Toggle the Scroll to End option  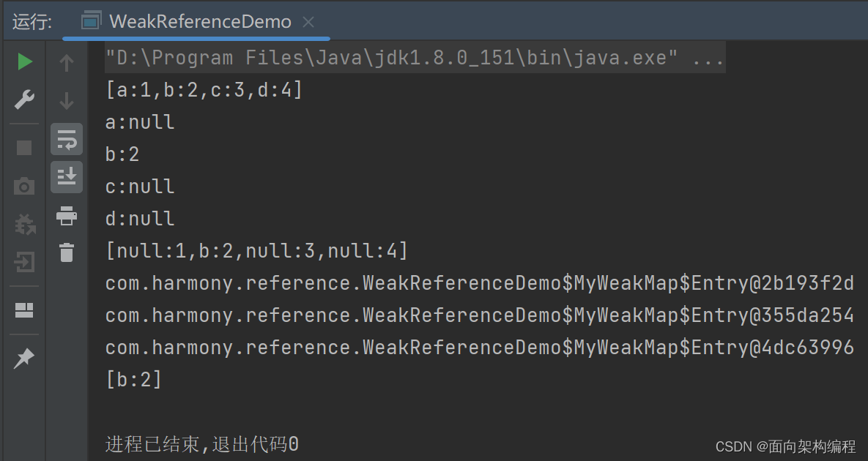pos(67,176)
